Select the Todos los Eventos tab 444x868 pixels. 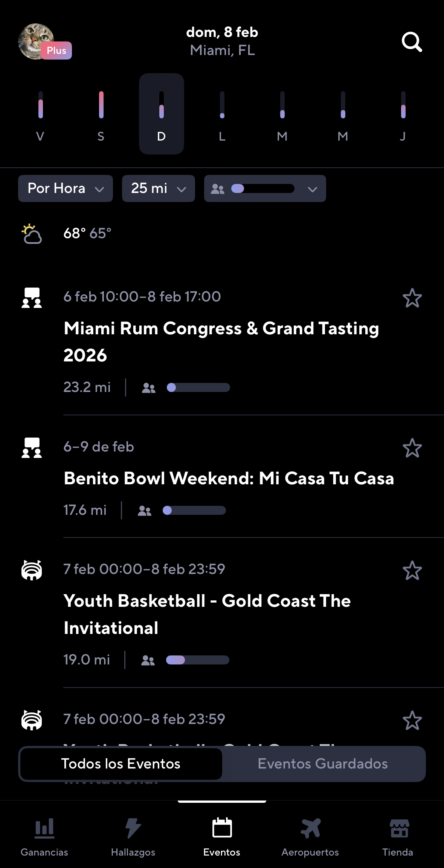pos(121,764)
